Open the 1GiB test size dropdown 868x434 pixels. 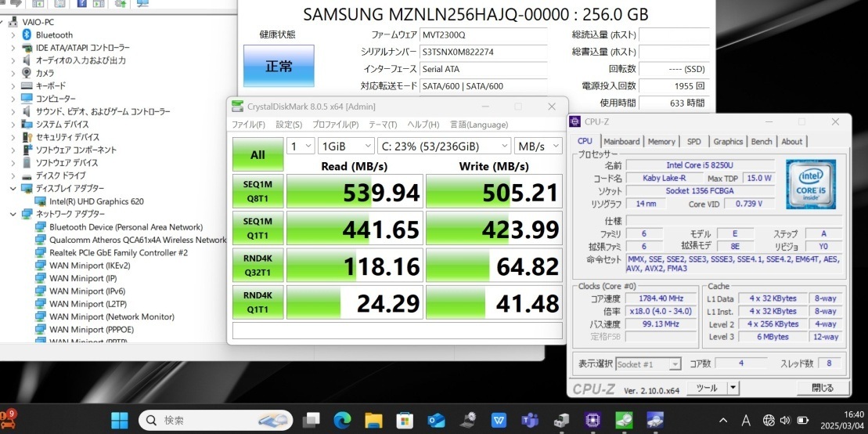(347, 146)
